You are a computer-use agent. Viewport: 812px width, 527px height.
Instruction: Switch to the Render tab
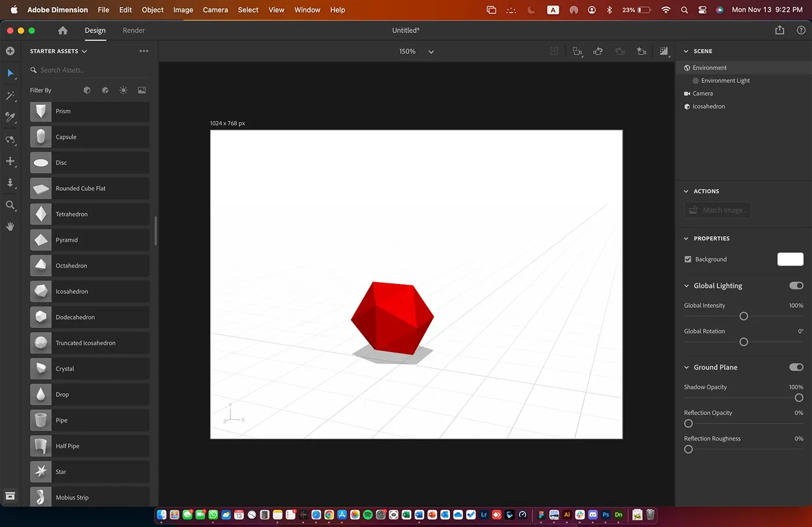pos(134,30)
